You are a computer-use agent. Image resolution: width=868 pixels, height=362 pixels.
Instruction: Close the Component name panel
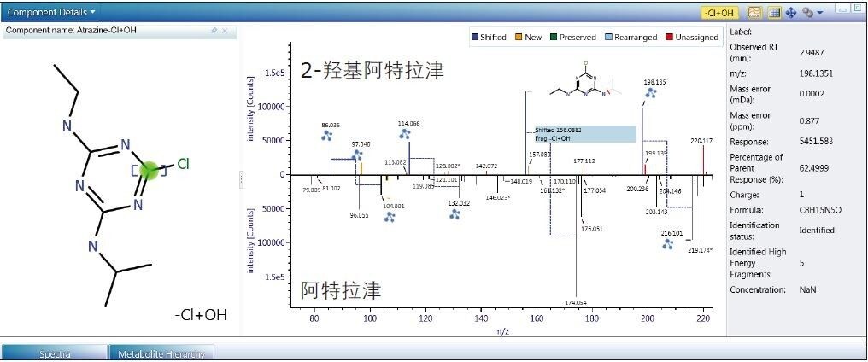tap(225, 31)
